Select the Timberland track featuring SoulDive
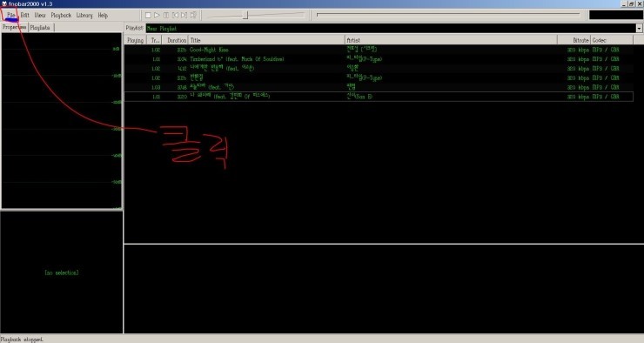 tap(237, 59)
